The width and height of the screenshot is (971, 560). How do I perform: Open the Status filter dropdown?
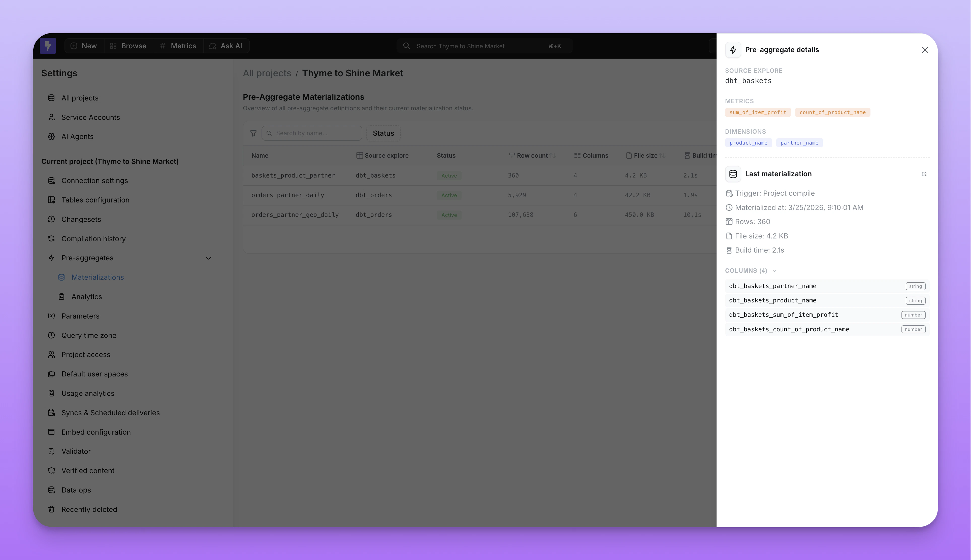coord(383,133)
